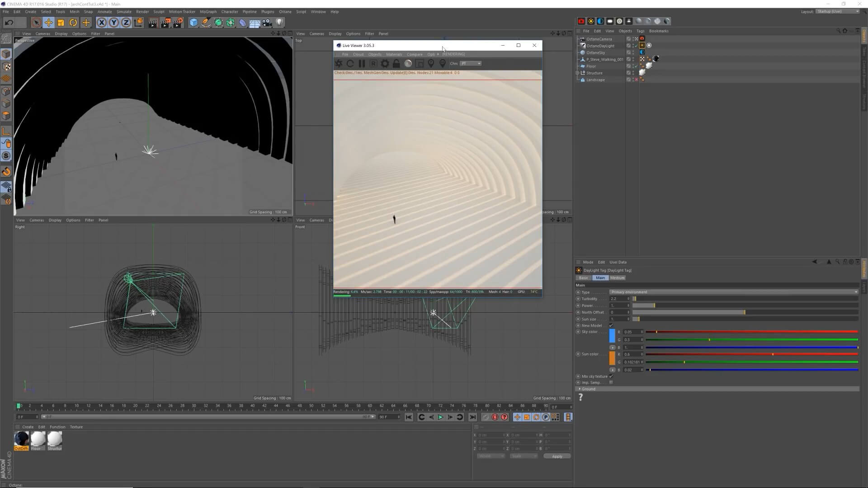Screen dimensions: 868x488
Task: Click the Render to Picture Viewer icon
Action: click(x=165, y=23)
